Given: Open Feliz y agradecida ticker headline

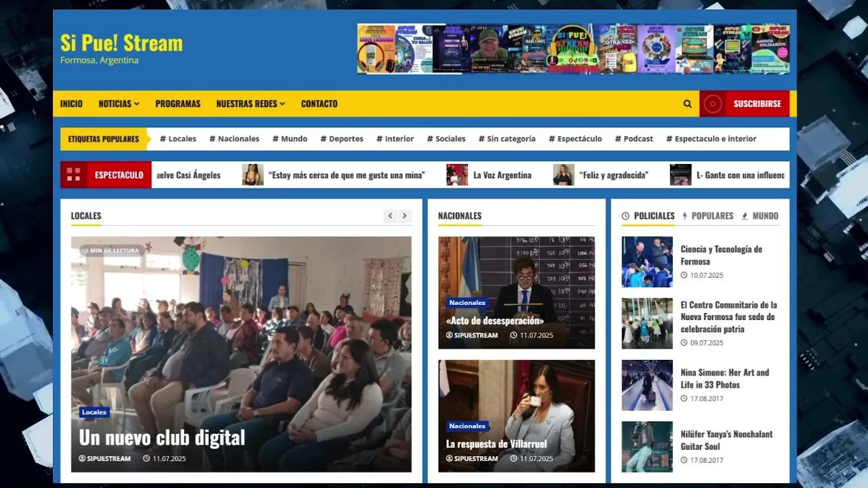Looking at the screenshot, I should coord(614,175).
